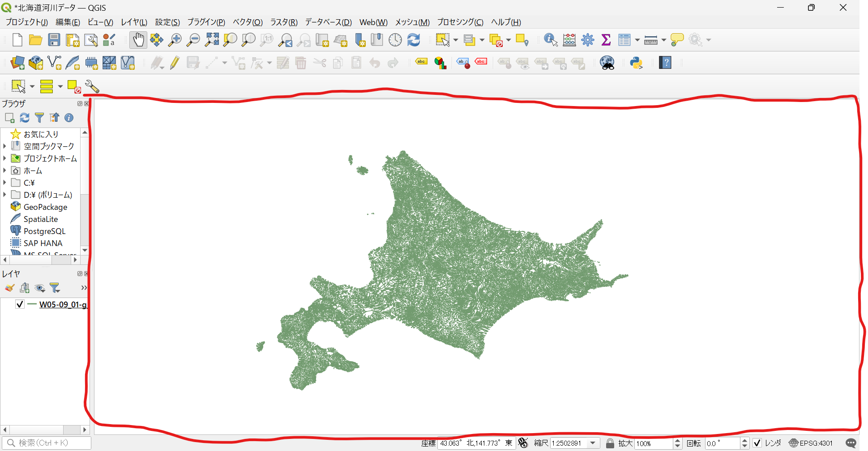Open the scale dropdown in status bar
Screen dimensions: 868x451
[x=593, y=443]
